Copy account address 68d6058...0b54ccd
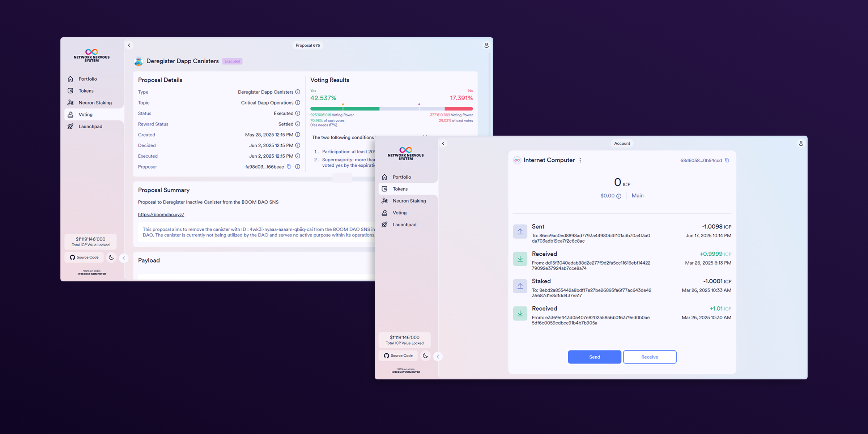Image resolution: width=868 pixels, height=434 pixels. coord(727,160)
